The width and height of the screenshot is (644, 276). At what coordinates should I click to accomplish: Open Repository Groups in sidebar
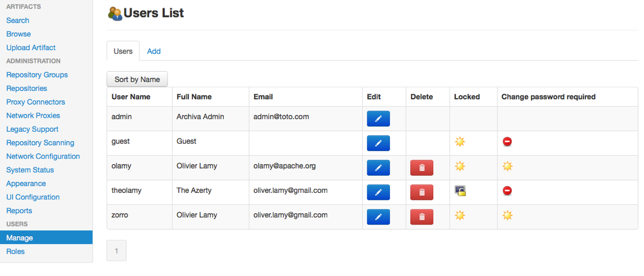click(x=37, y=75)
